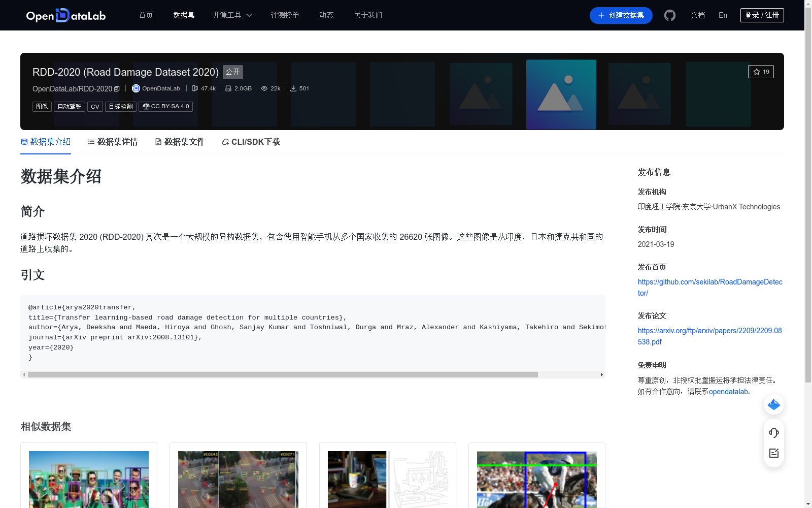The height and width of the screenshot is (508, 812).
Task: Click the plus icon in 创建数据集
Action: click(x=601, y=15)
